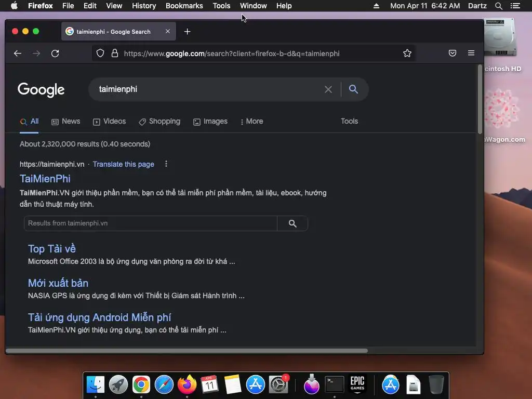
Task: Open System Preferences with badge
Action: 278,385
